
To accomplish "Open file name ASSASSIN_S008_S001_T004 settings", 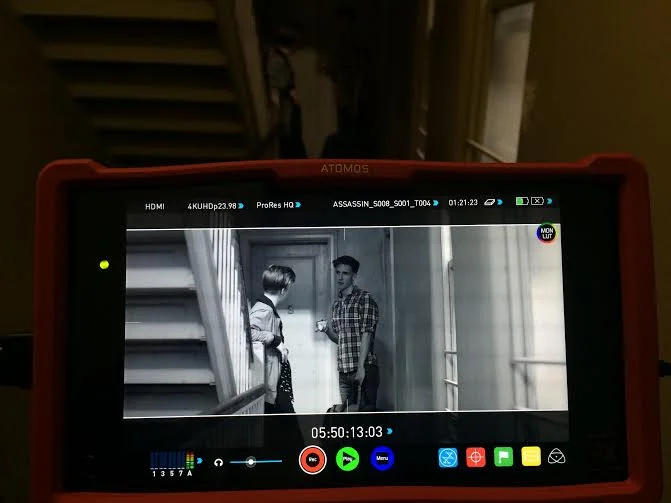I will point(385,203).
